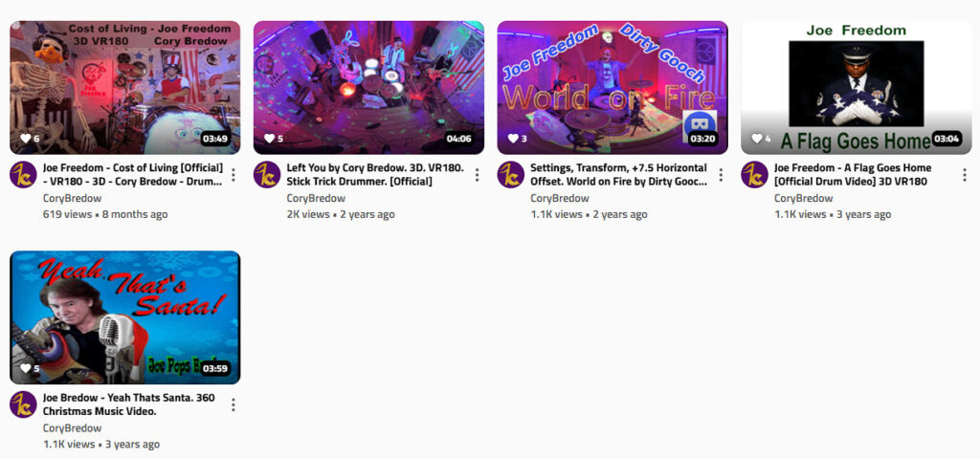Open three-dot menu for Left You video
This screenshot has width=980, height=459.
click(477, 175)
